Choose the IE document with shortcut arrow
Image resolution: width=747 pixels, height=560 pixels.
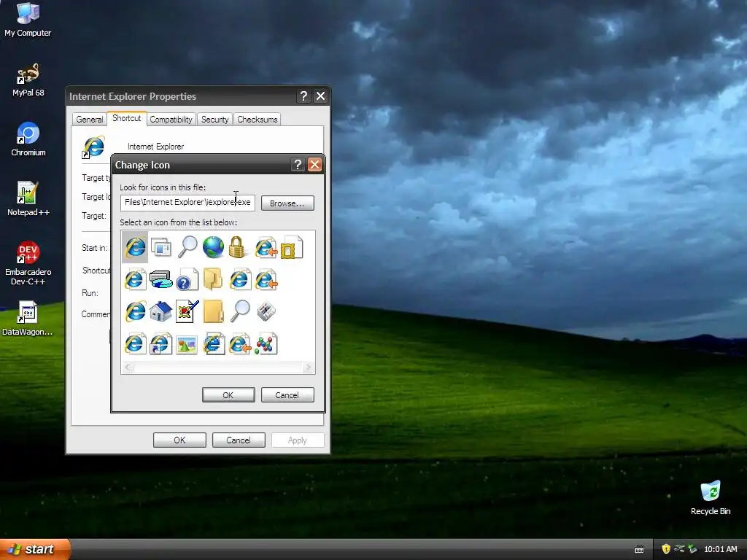coord(161,343)
